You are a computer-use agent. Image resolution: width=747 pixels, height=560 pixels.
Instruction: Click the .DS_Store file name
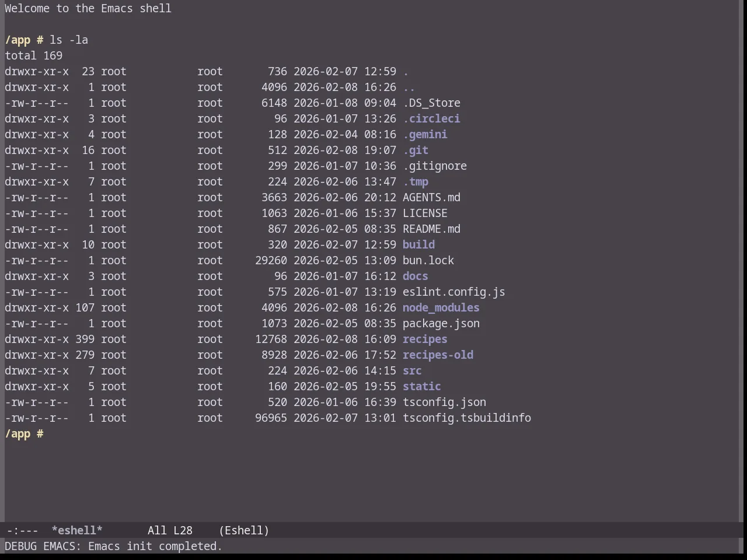(x=431, y=103)
